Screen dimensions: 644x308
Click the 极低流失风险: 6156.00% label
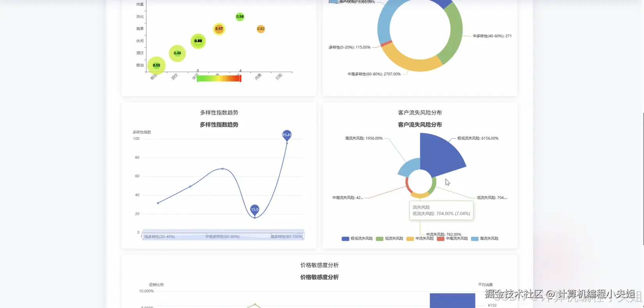point(478,138)
